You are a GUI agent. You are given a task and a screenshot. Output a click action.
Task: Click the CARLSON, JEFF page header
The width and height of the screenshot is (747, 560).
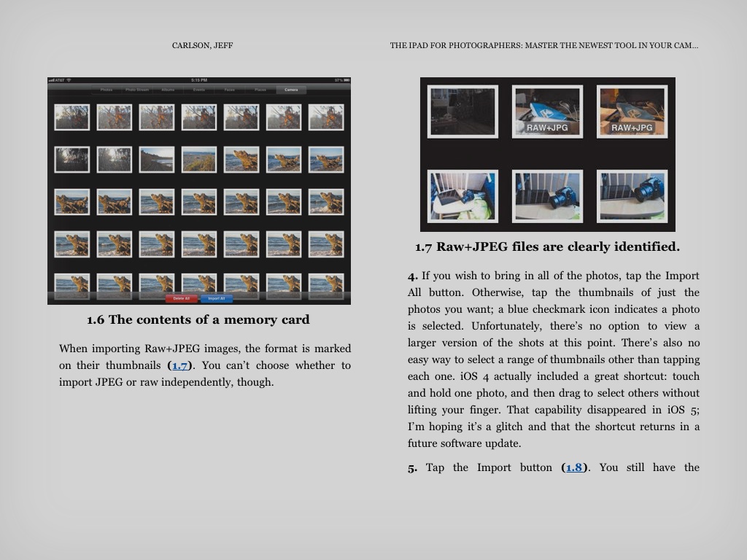coord(203,46)
